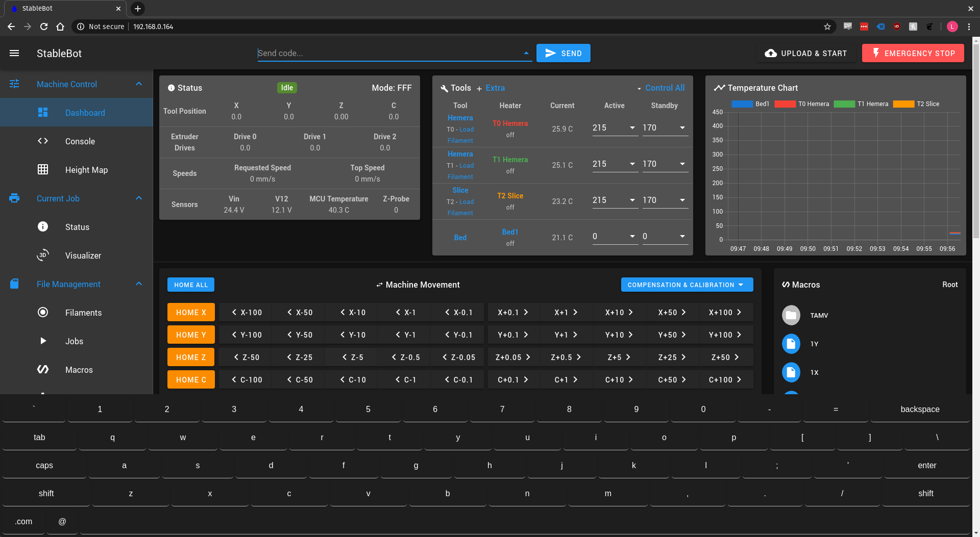Image resolution: width=980 pixels, height=537 pixels.
Task: Select the Slice T2 tool
Action: pos(460,190)
